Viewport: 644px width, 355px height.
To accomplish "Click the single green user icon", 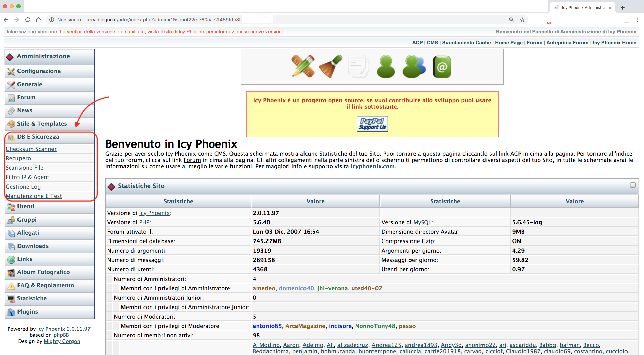I will point(386,67).
